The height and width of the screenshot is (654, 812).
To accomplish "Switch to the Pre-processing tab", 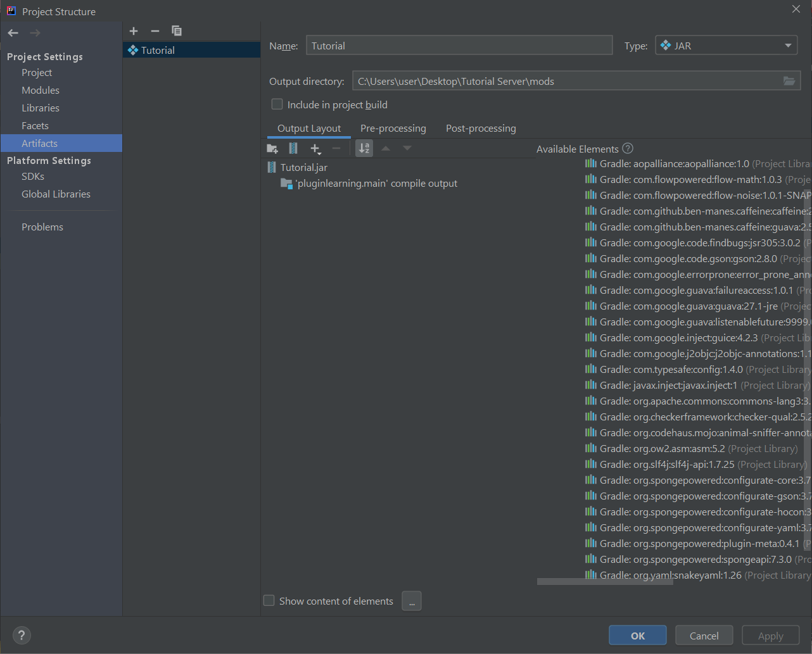I will [x=393, y=128].
